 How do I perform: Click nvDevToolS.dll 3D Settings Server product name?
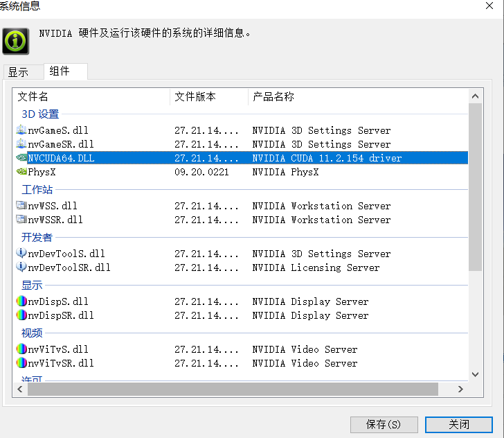pyautogui.click(x=321, y=254)
